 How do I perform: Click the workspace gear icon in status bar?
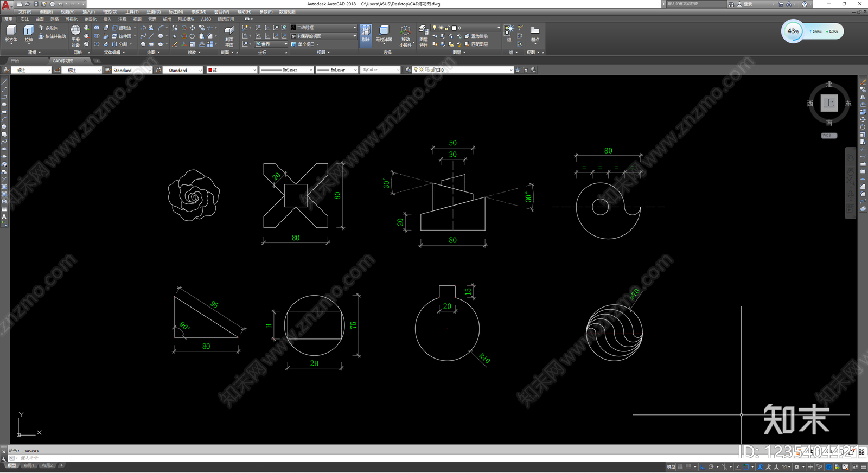tap(796, 467)
